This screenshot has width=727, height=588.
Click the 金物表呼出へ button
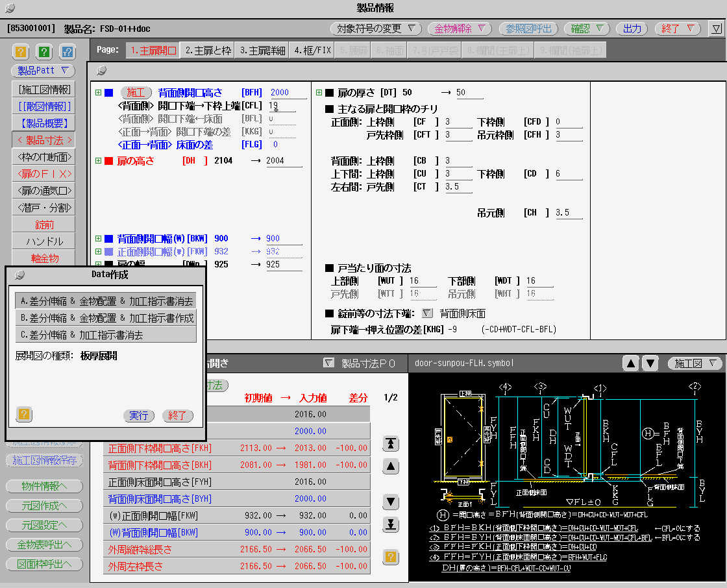(45, 545)
